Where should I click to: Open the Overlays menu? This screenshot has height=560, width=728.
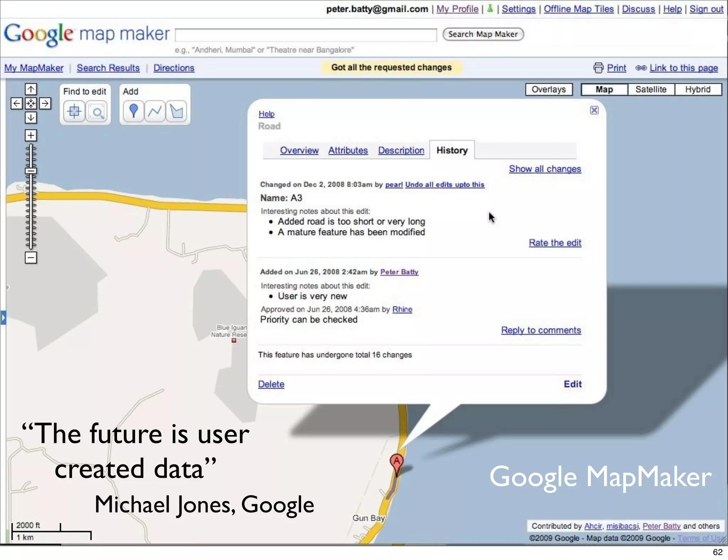549,89
